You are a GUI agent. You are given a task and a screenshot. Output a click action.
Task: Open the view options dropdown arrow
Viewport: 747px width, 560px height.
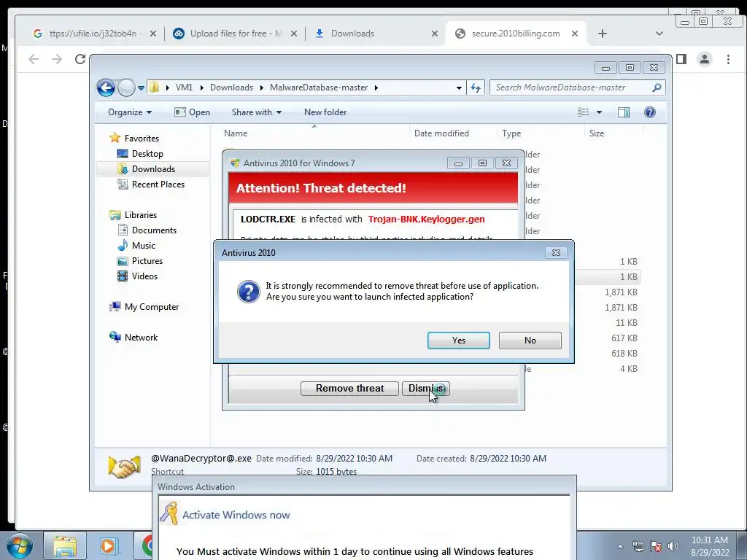click(600, 112)
